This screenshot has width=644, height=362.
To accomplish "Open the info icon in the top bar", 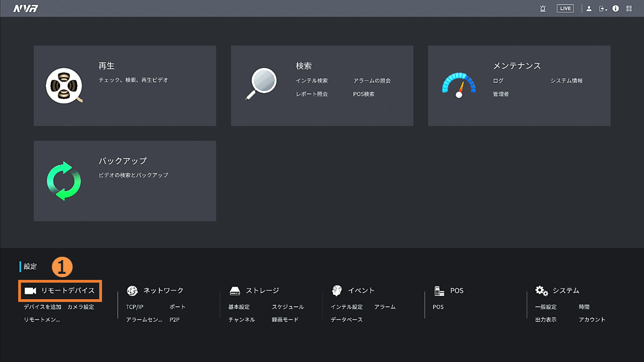I will (x=616, y=8).
